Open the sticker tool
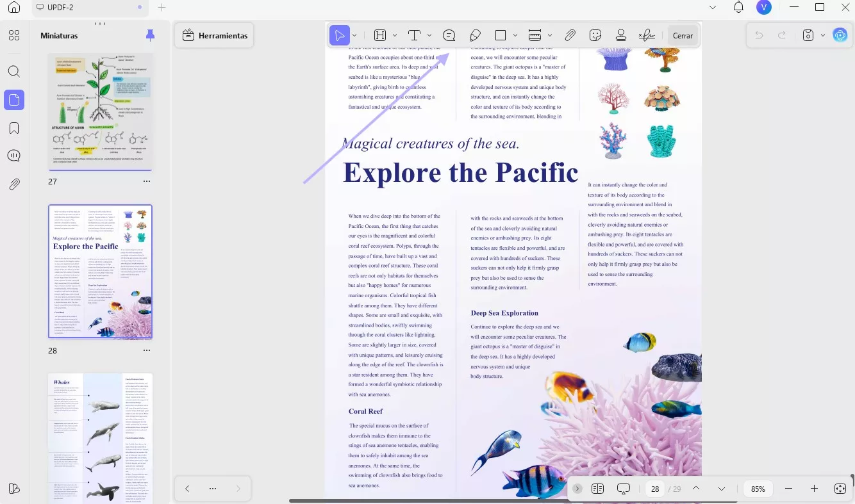Viewport: 855px width, 504px height. pos(595,35)
